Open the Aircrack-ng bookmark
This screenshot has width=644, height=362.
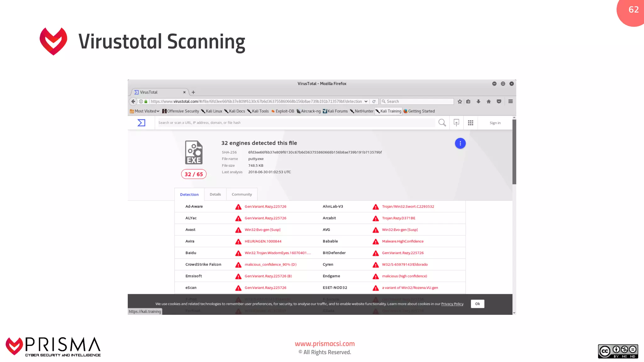[308, 111]
